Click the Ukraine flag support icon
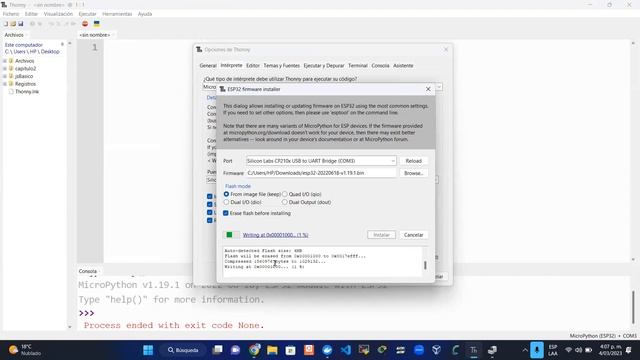 point(97,24)
